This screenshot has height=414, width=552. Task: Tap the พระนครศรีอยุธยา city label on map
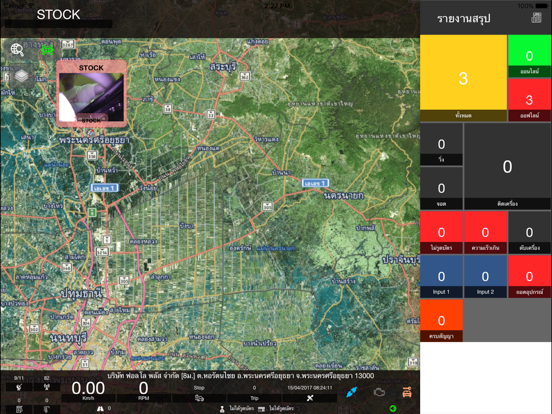tap(94, 140)
